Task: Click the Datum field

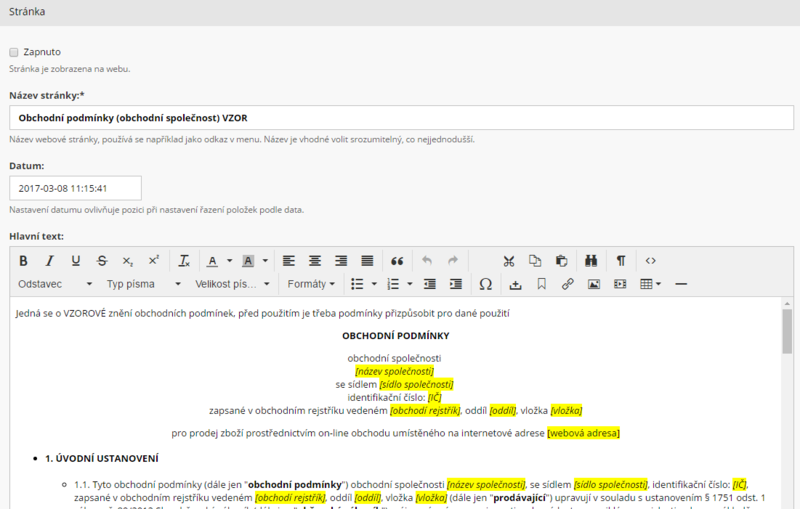Action: point(75,188)
